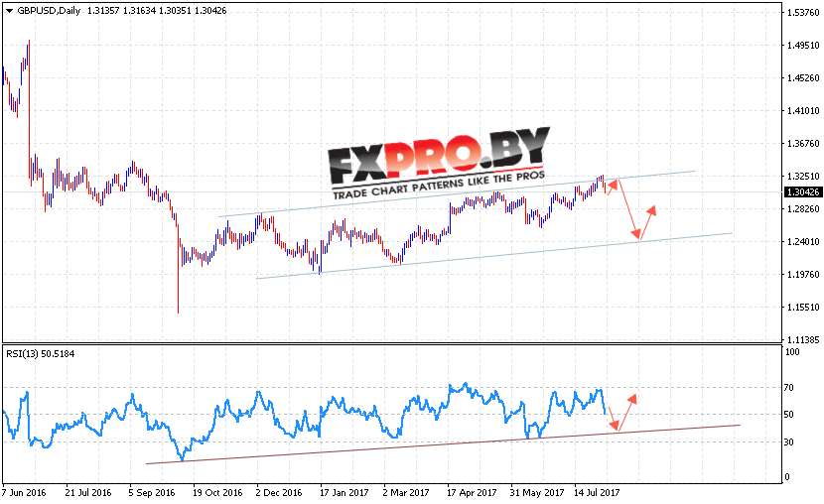824x504 pixels.
Task: Select the 1.49510 price axis label
Action: tap(803, 46)
